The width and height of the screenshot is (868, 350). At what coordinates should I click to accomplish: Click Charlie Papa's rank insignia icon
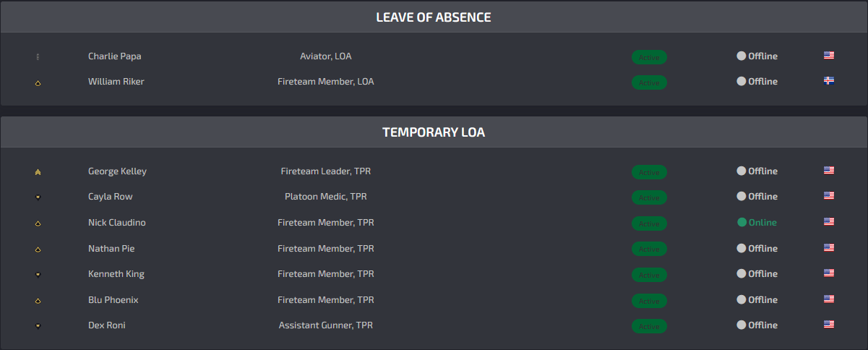[38, 57]
